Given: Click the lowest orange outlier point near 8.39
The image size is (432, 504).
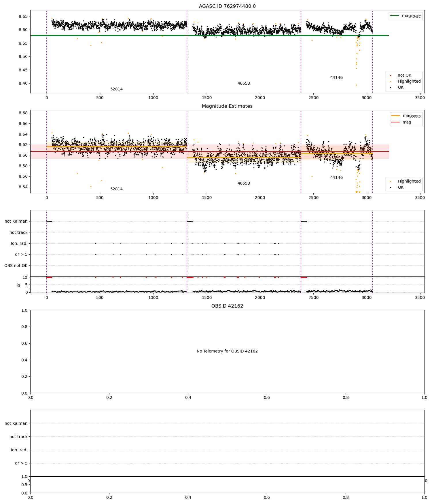Looking at the screenshot, I should (356, 85).
